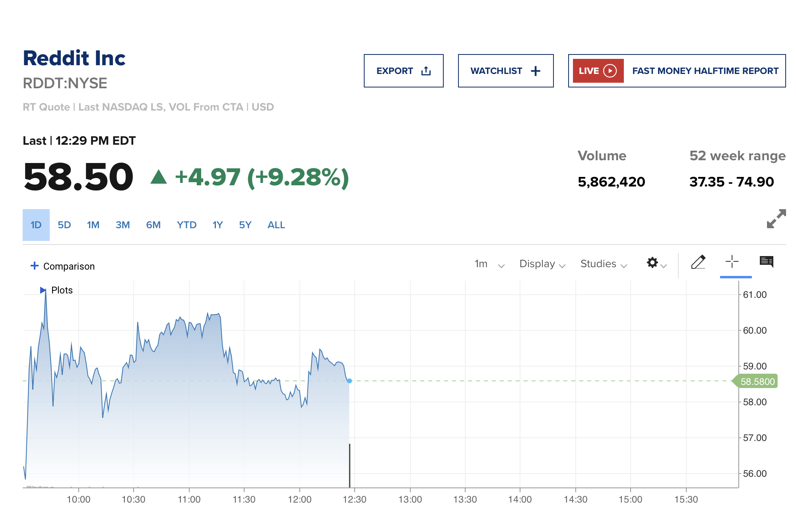
Task: Select the YTD time range tab
Action: [x=186, y=225]
